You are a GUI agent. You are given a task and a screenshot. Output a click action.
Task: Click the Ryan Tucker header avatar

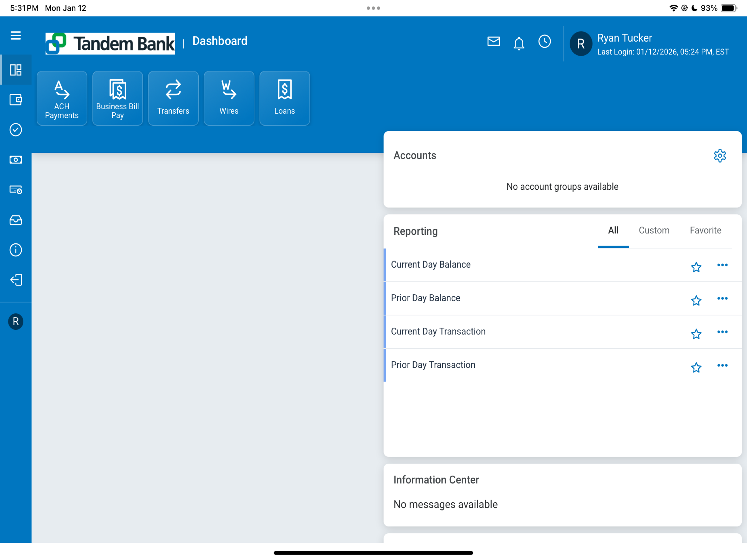[x=581, y=43]
